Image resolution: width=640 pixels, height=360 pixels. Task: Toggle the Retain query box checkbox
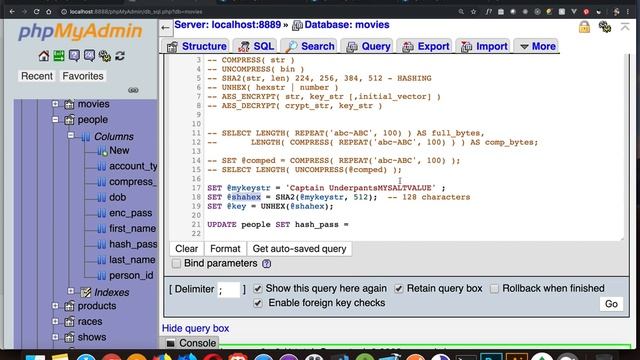tap(398, 289)
